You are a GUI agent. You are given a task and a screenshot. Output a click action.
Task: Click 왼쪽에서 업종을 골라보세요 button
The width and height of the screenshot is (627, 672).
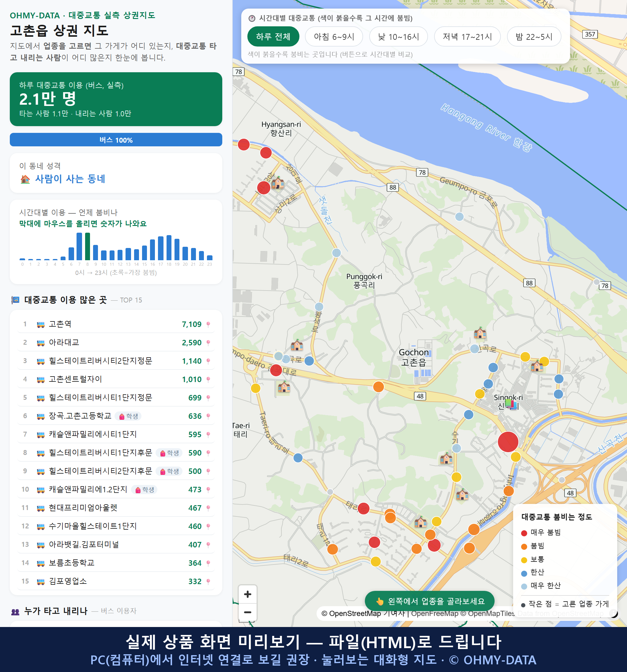coord(429,601)
